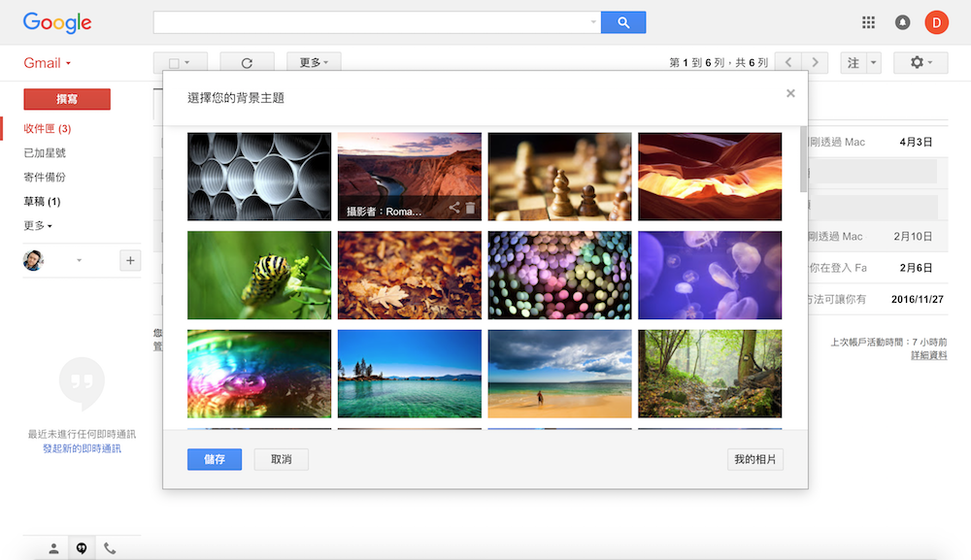Image resolution: width=971 pixels, height=560 pixels.
Task: Open 收件匣 (3) folder
Action: [47, 129]
